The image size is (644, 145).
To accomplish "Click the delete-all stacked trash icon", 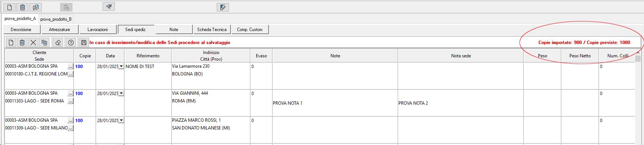I will click(44, 43).
